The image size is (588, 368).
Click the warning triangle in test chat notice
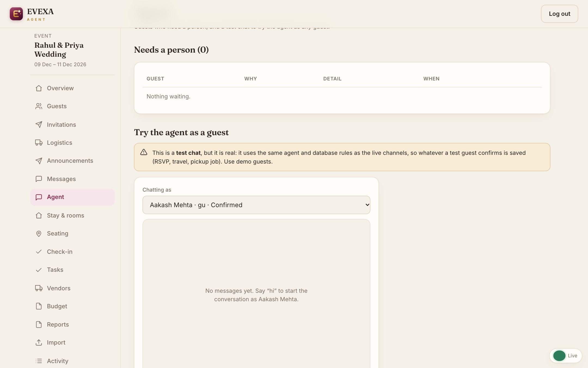[144, 152]
